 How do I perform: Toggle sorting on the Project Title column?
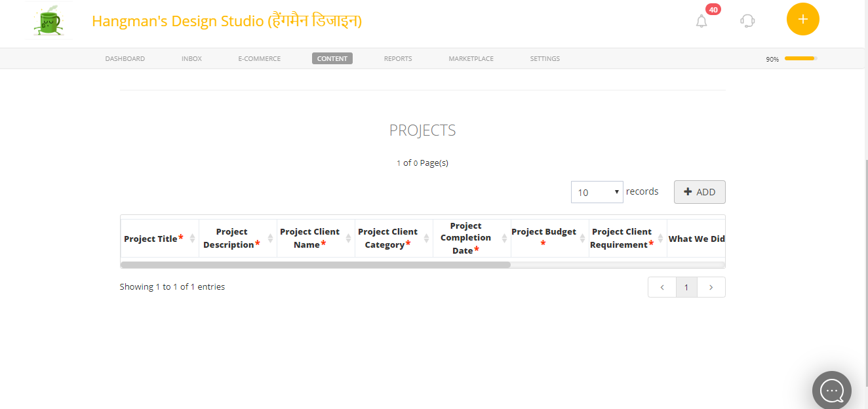click(x=194, y=238)
